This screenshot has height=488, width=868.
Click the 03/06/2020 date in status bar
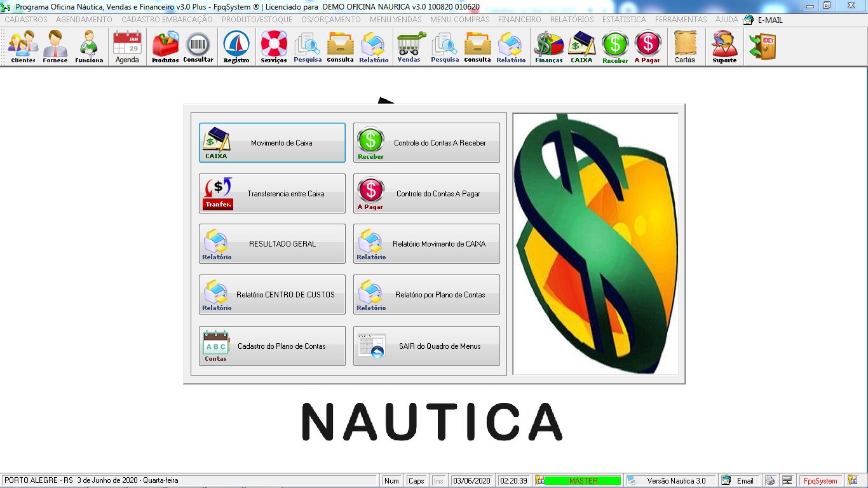click(473, 480)
